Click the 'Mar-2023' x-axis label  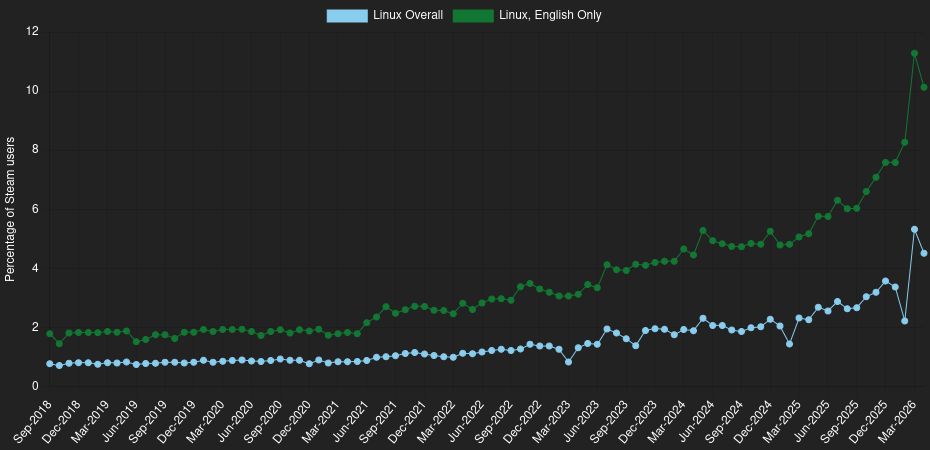(551, 420)
